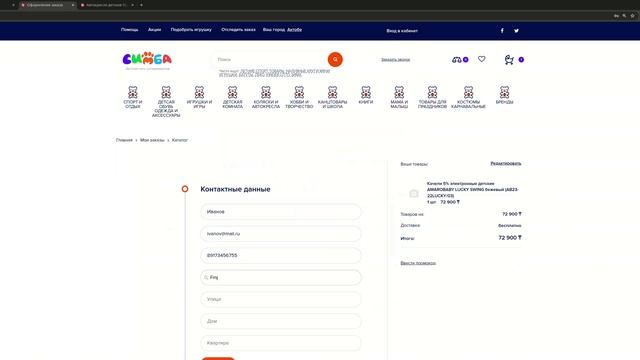Open the Бренды category

(504, 95)
